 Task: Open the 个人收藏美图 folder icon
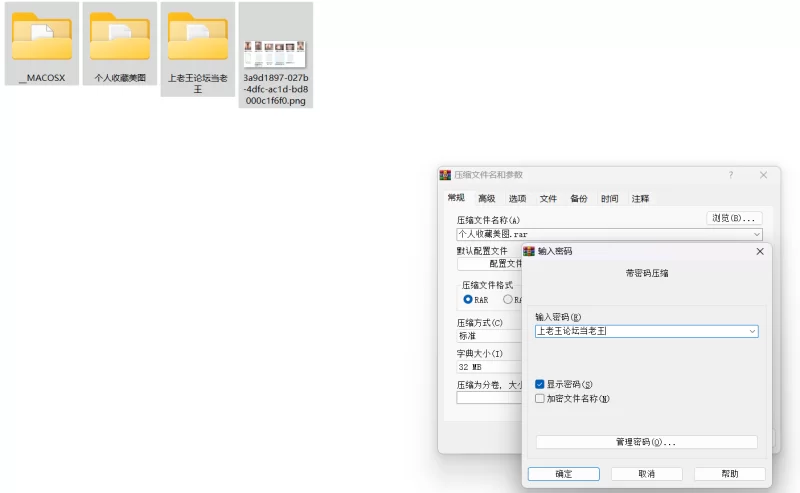point(120,36)
